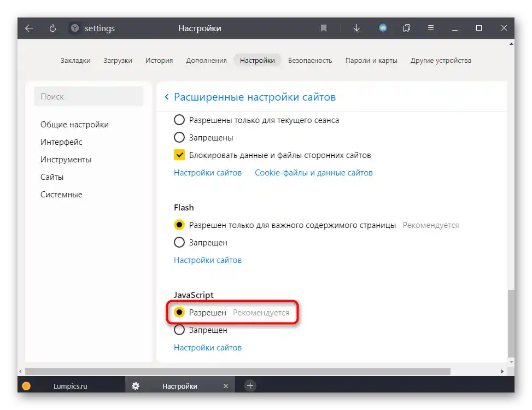Screen dimensions: 532x410
Task: Open the Пароли и карты tab
Action: pos(371,60)
